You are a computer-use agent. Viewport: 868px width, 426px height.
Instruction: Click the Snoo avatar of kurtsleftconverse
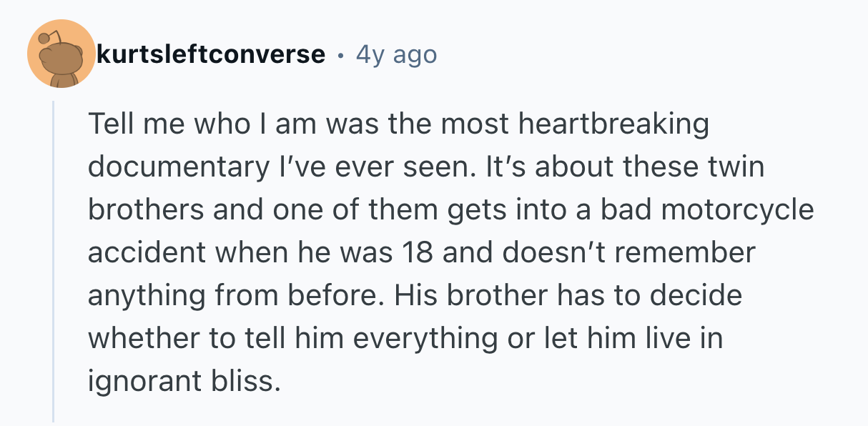[61, 54]
